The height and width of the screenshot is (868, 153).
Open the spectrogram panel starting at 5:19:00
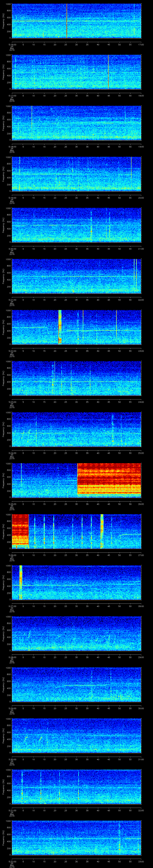77,174
